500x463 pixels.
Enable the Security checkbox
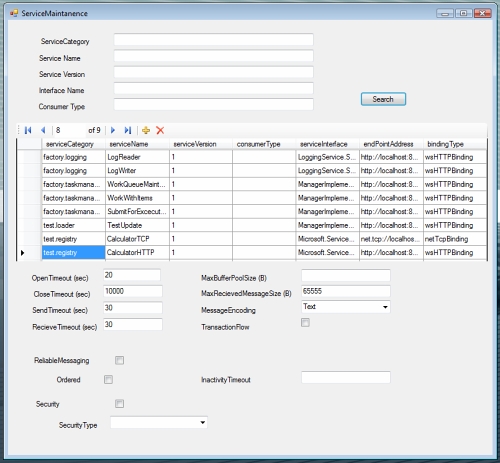pos(119,404)
